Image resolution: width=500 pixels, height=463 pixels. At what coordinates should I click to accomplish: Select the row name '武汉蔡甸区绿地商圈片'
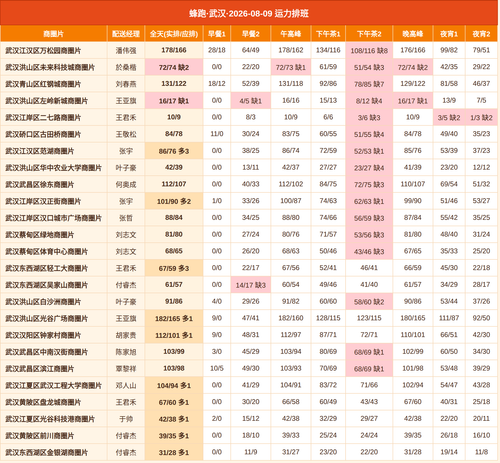(40, 235)
